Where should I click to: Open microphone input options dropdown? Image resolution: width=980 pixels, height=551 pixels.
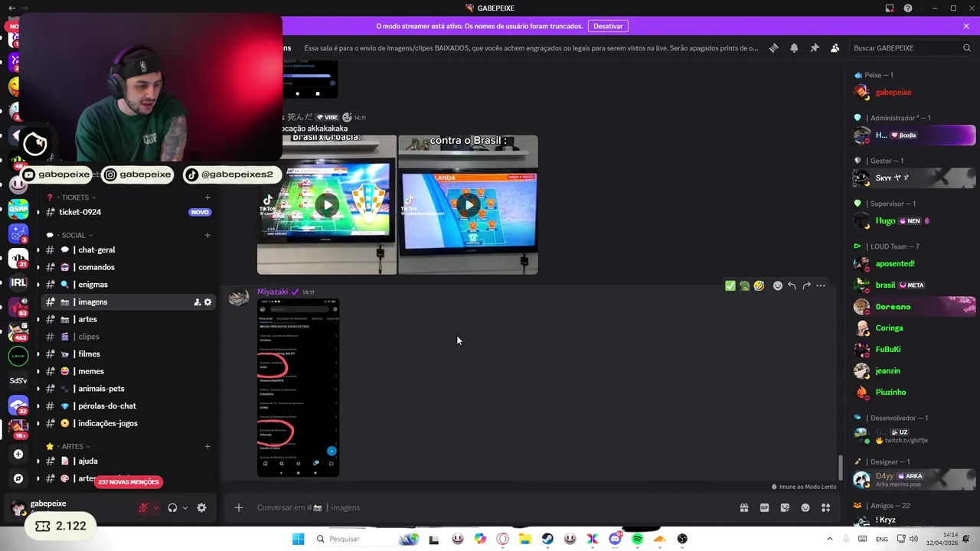(155, 507)
